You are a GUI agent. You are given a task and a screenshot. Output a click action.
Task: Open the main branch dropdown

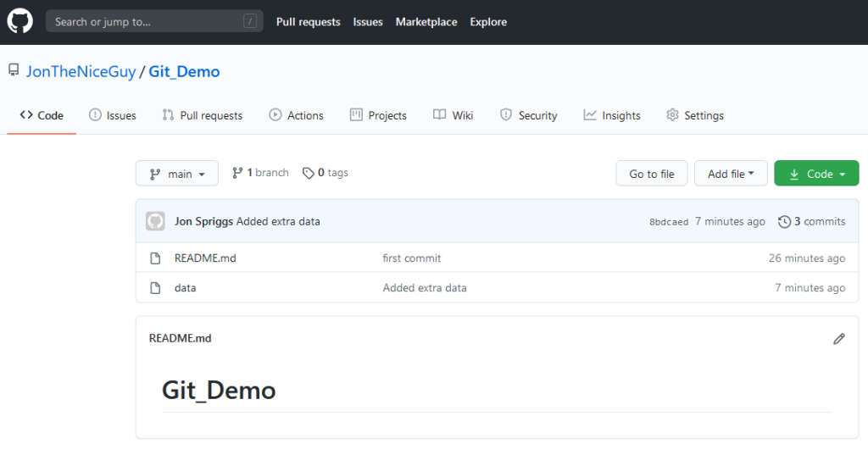(x=177, y=174)
